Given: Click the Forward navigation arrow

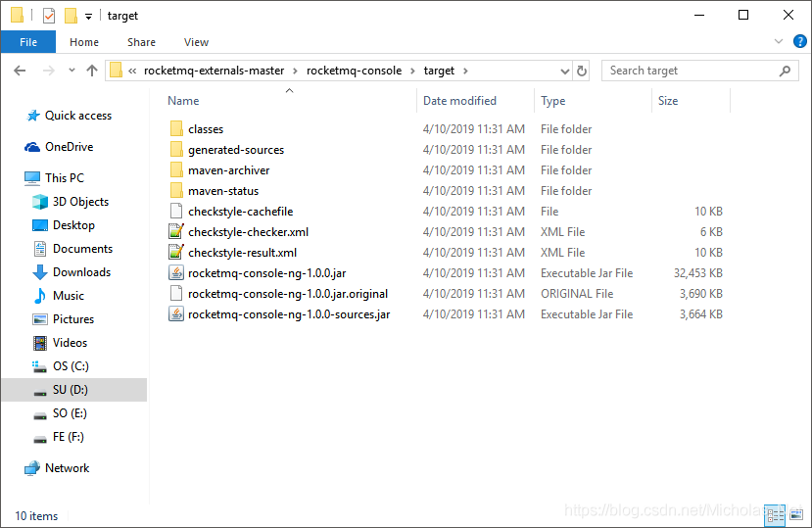Looking at the screenshot, I should point(49,71).
